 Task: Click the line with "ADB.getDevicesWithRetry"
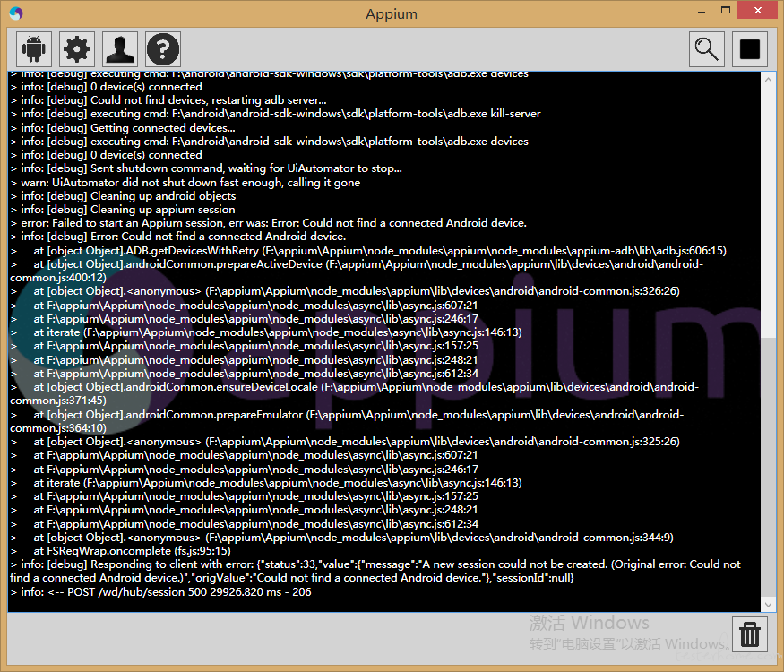(x=368, y=251)
